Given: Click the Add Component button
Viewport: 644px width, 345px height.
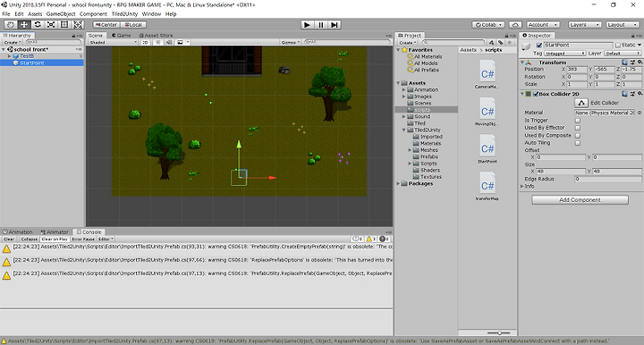Looking at the screenshot, I should tap(580, 200).
